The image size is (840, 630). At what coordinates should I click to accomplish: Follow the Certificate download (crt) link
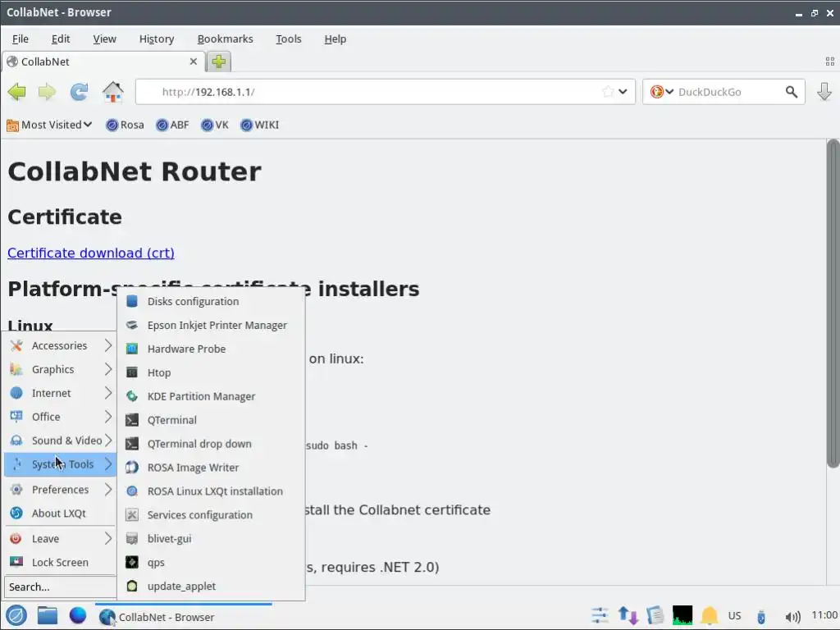[x=91, y=253]
